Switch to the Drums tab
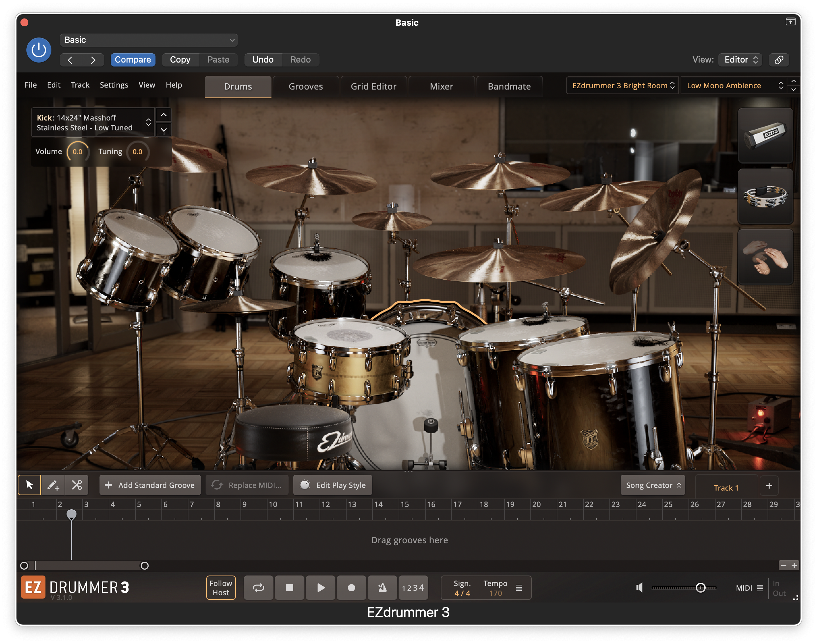The width and height of the screenshot is (817, 644). pos(238,86)
